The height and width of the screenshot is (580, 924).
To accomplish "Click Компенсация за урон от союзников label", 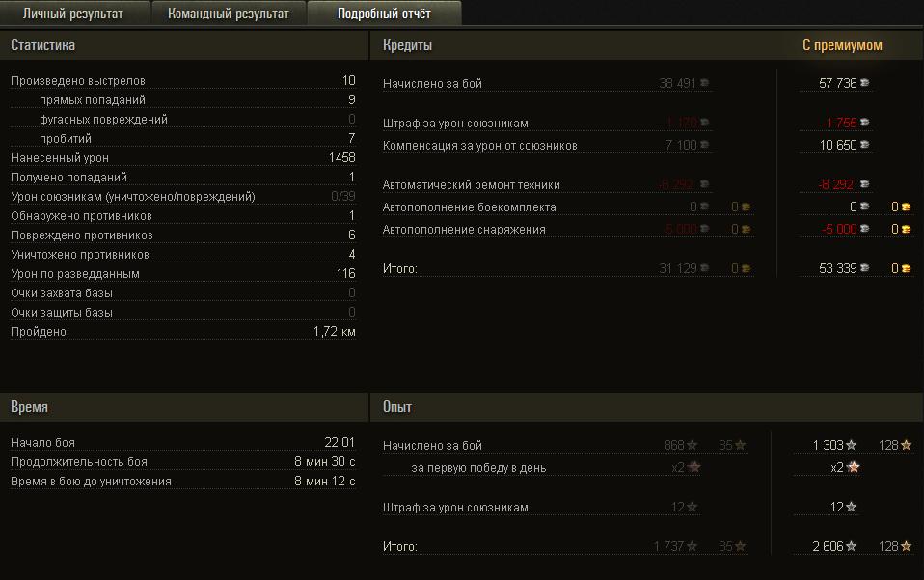I will tap(479, 146).
